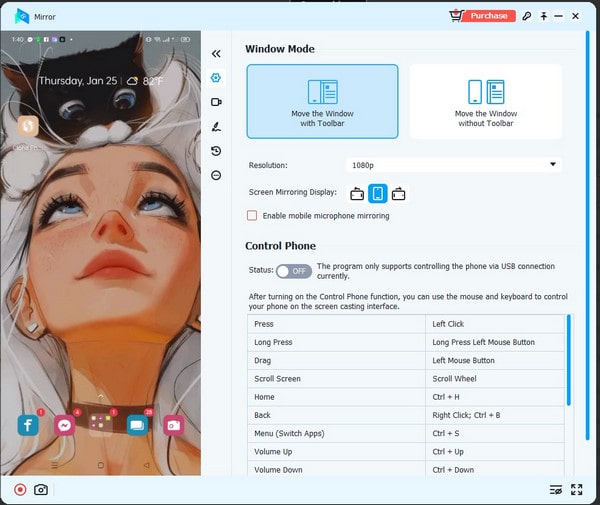Click the register key icon
This screenshot has height=505, width=600.
pos(527,16)
